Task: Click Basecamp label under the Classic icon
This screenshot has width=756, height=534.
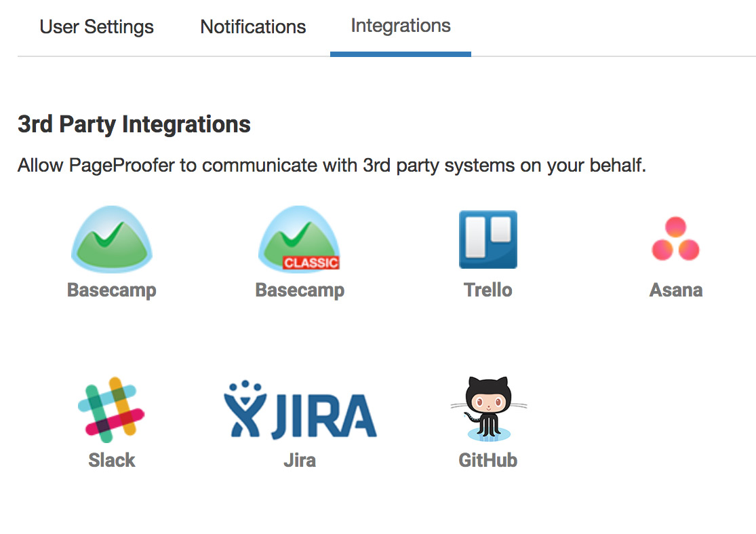Action: click(300, 290)
